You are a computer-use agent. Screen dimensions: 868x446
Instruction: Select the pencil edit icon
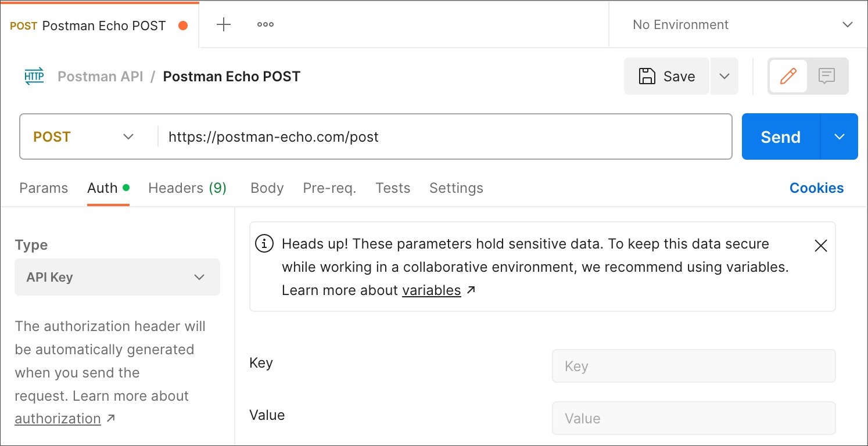coord(788,75)
